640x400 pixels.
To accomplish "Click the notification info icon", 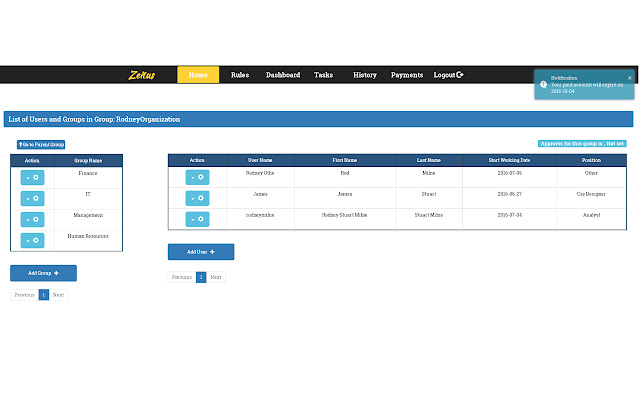I will pos(543,84).
